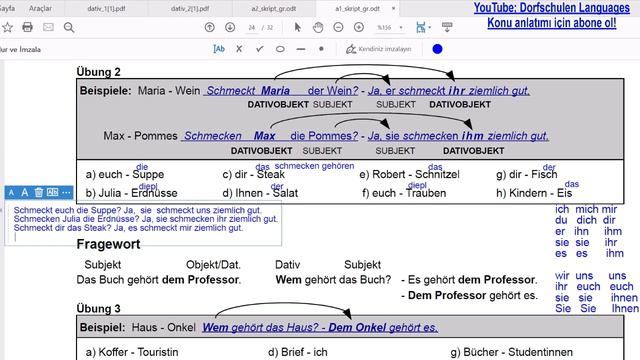This screenshot has height=360, width=640.
Task: Select the cross mark X tool
Action: point(239,49)
